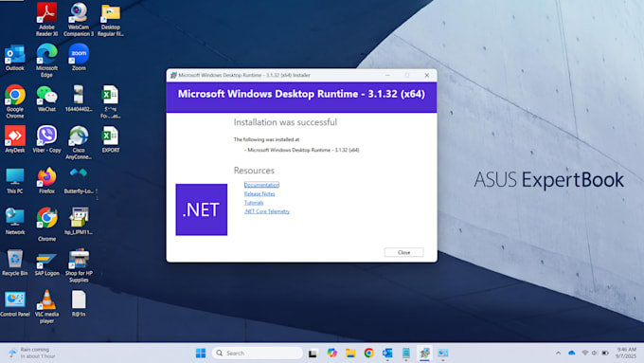644x363 pixels.
Task: Open Chrome from the taskbar
Action: point(368,354)
